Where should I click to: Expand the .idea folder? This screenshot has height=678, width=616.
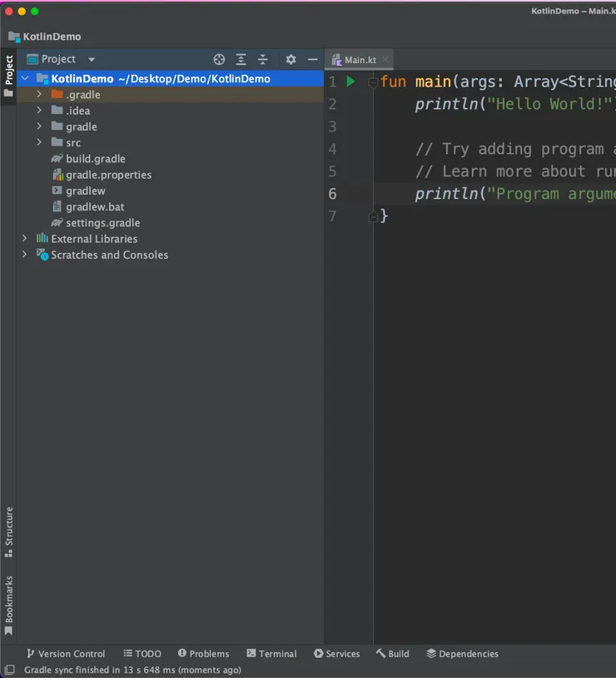[x=39, y=111]
